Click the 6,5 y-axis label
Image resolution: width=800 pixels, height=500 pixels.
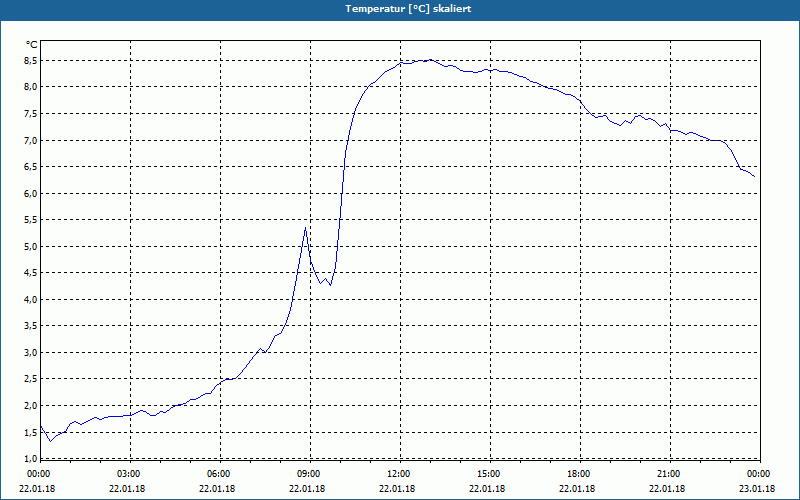[31, 167]
